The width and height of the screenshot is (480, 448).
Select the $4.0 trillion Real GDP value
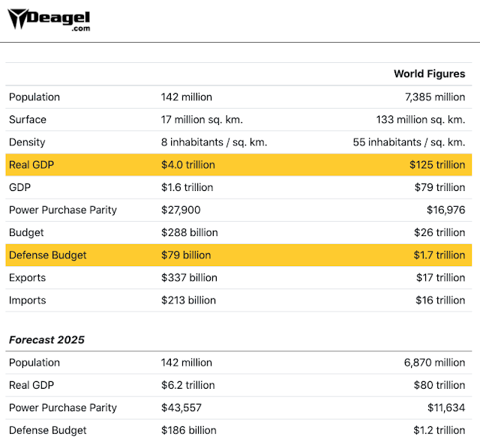pos(187,165)
